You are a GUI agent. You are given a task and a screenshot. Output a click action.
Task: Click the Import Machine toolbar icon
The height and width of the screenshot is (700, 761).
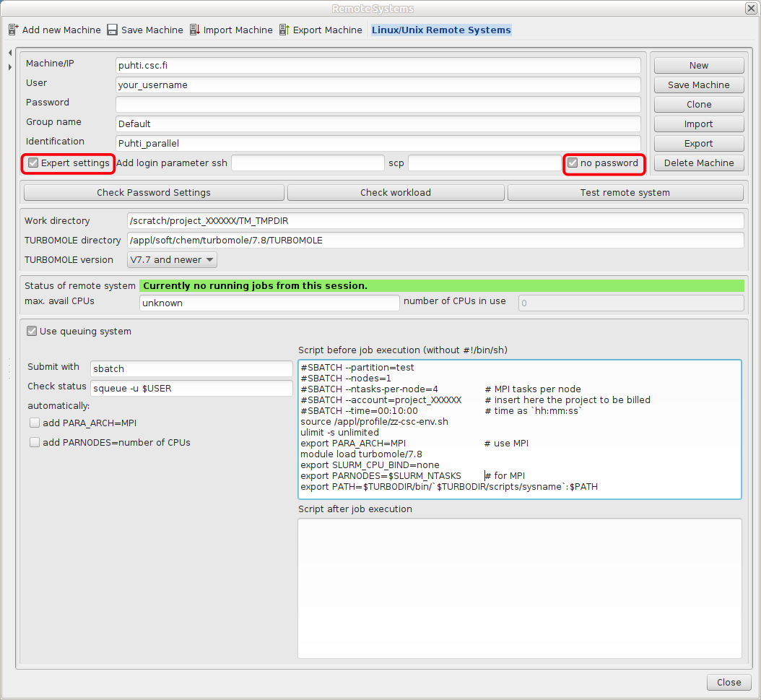(195, 30)
